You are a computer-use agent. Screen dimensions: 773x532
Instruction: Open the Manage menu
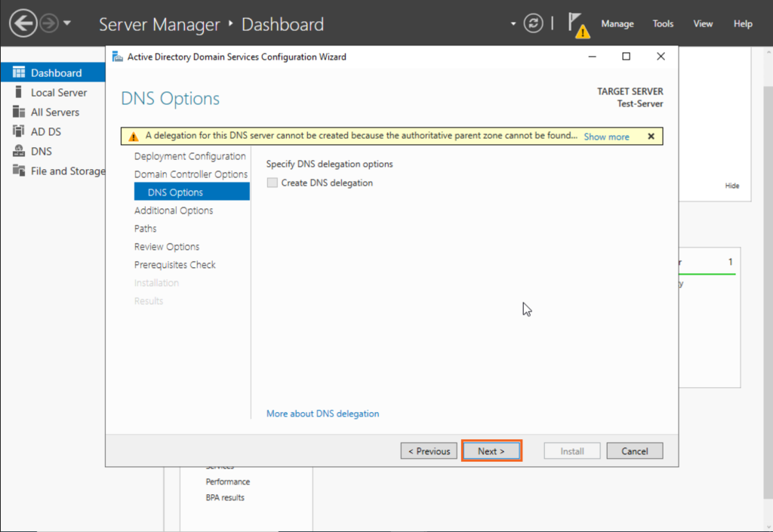[x=617, y=23]
